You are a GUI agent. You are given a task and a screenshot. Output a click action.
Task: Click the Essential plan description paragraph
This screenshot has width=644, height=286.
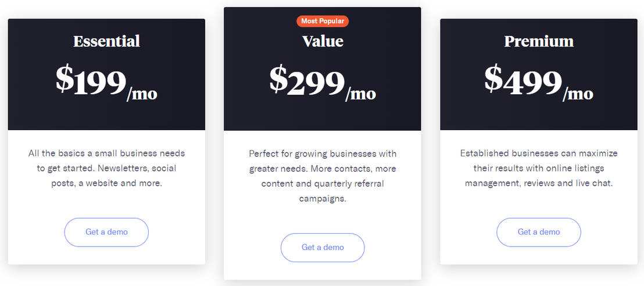106,169
